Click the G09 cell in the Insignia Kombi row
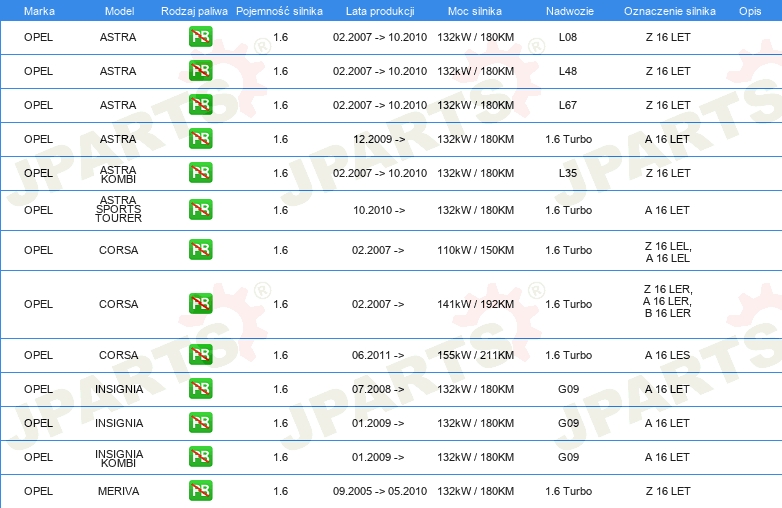 coord(568,457)
